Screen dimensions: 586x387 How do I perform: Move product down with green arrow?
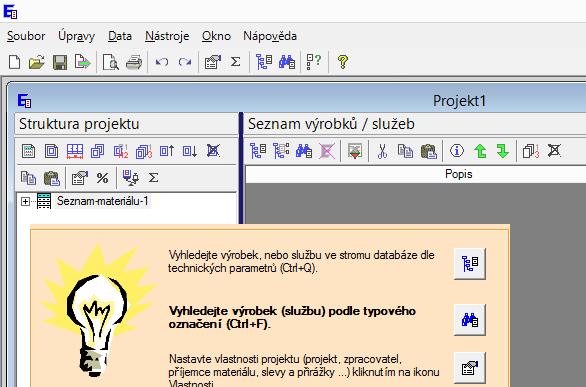pyautogui.click(x=503, y=151)
